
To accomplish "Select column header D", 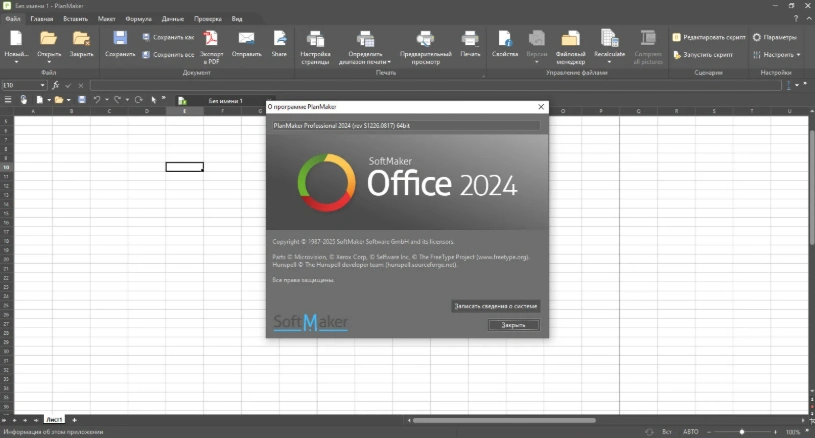I will pyautogui.click(x=147, y=111).
